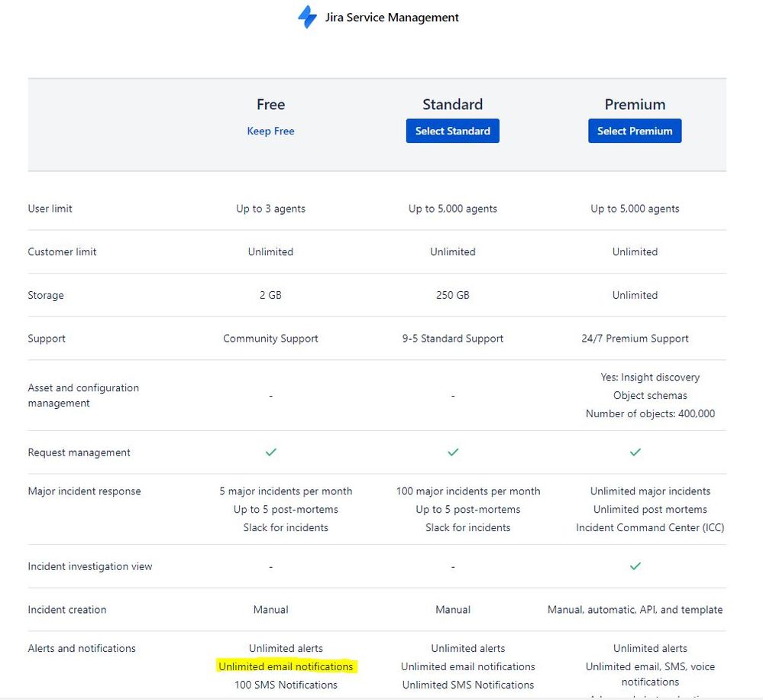Select the Support row label
Viewport: 763px width, 700px height.
pos(47,339)
